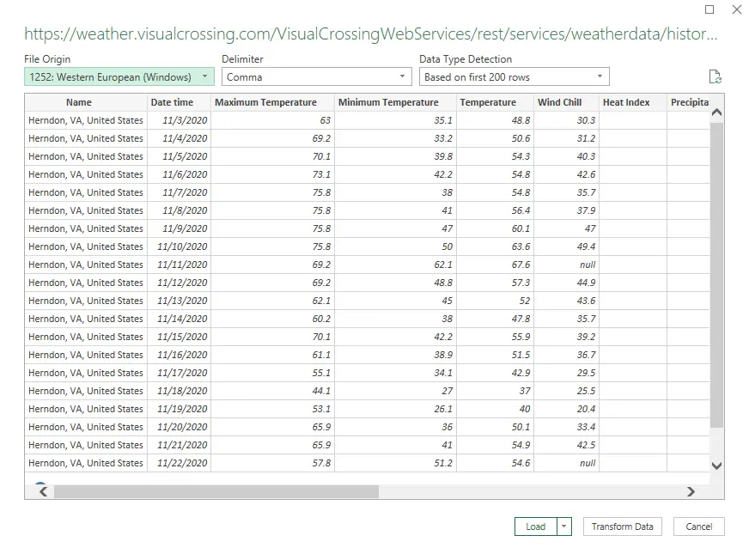
Task: Select the Wind Chill column header
Action: tap(559, 102)
